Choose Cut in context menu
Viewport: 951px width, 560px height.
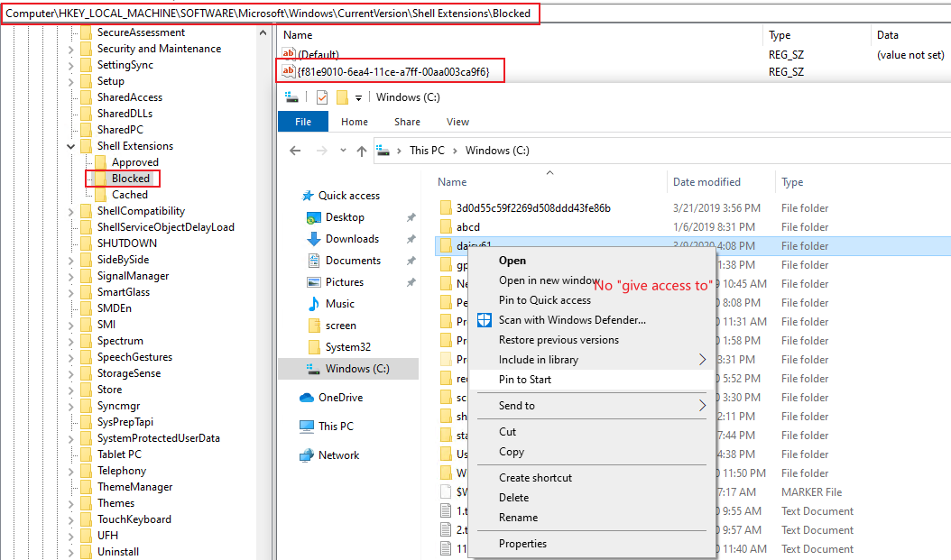[x=590, y=432]
